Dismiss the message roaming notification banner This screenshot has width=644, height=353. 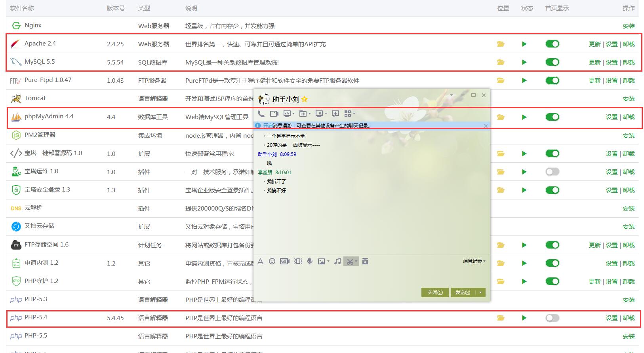pos(486,126)
